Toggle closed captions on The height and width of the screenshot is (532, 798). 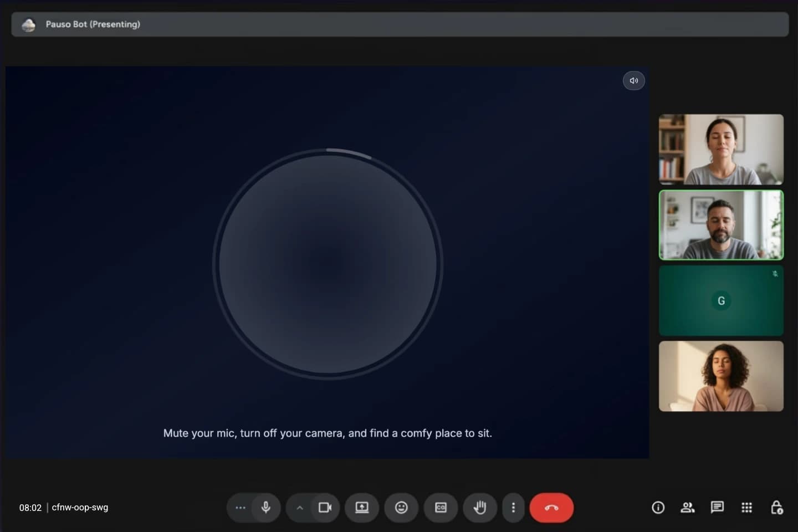441,508
